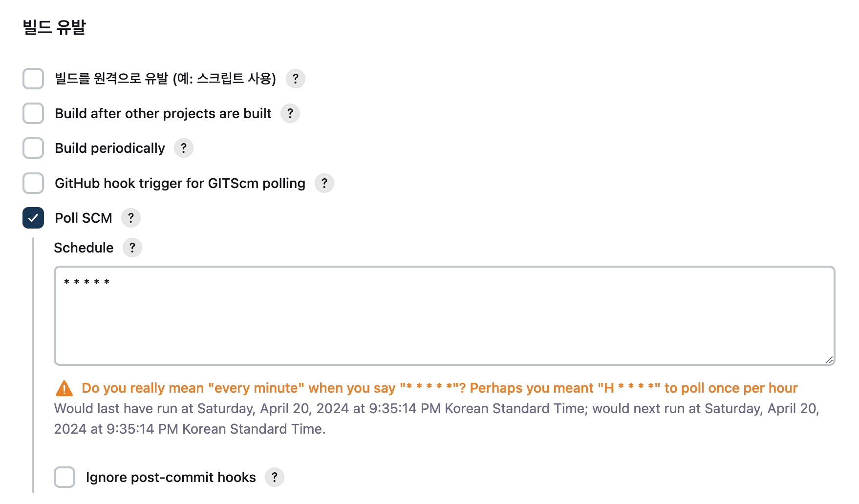Enable Ignore post-commit hooks checkbox
This screenshot has height=504, width=859.
tap(64, 477)
